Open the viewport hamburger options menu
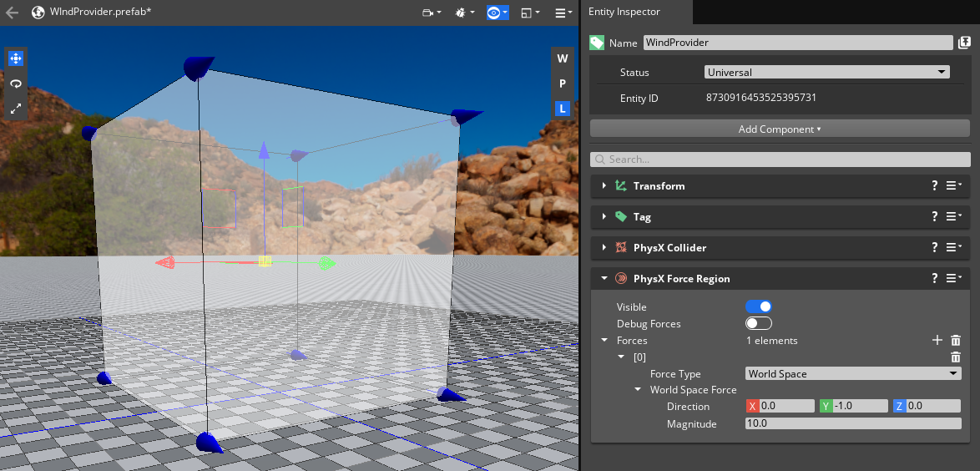Viewport: 980px width, 471px height. tap(563, 13)
